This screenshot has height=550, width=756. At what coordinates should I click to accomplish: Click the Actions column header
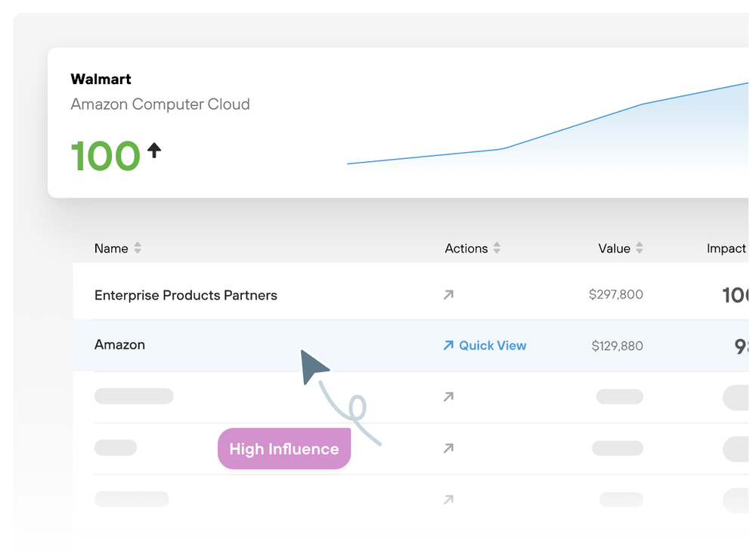click(466, 248)
